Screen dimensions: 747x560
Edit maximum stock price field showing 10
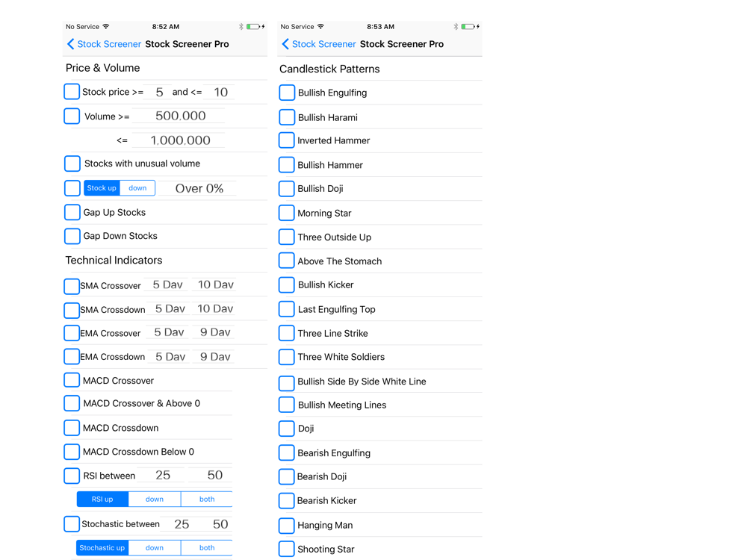[x=220, y=92]
